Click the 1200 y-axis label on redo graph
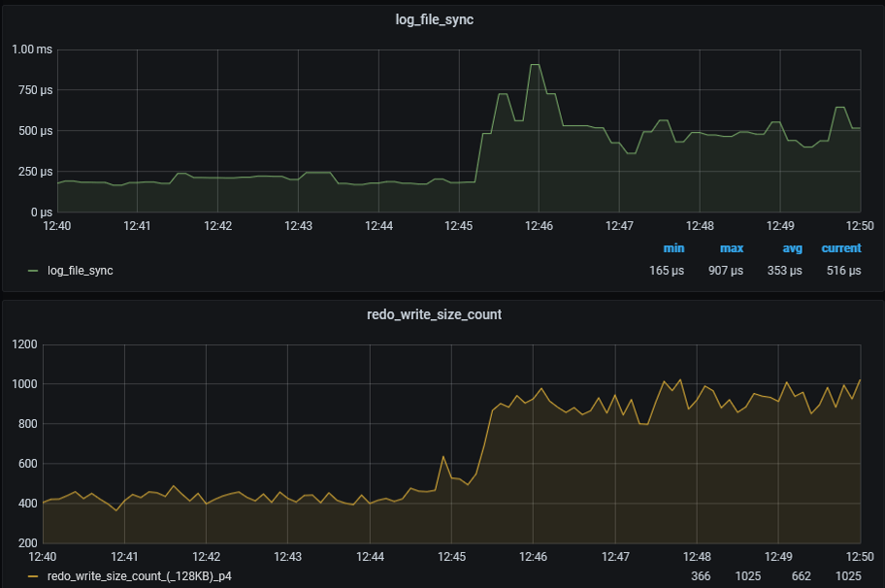This screenshot has height=588, width=885. [24, 344]
